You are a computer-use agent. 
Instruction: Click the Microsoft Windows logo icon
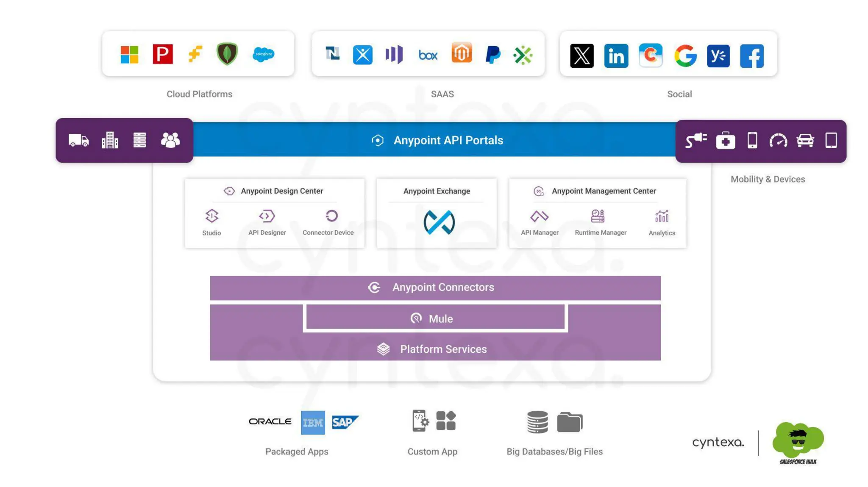point(129,55)
